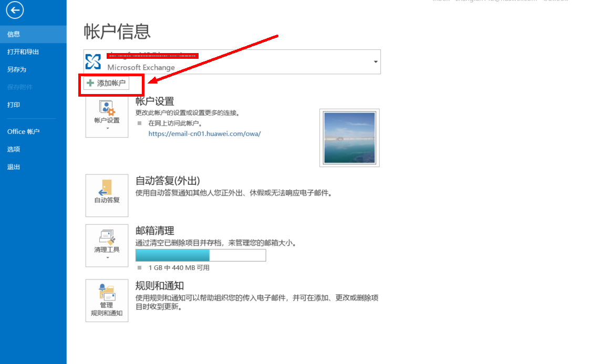The image size is (602, 364).
Task: Select 信息 in the left sidebar
Action: [x=13, y=34]
